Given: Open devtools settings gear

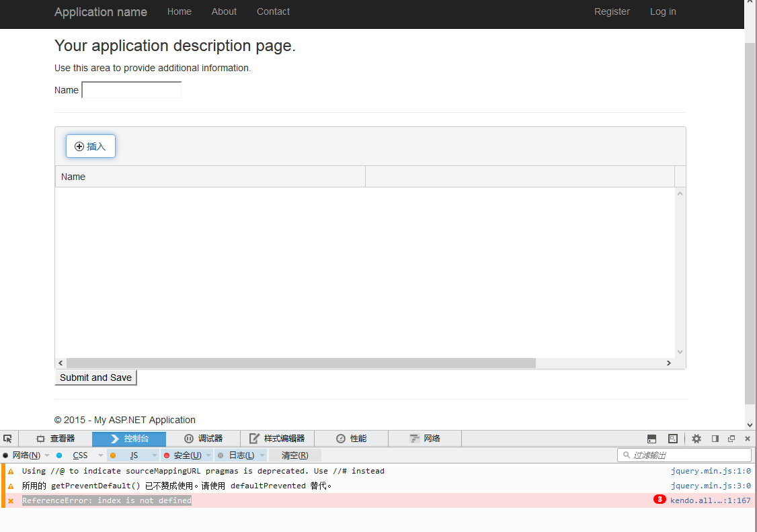Looking at the screenshot, I should [696, 439].
